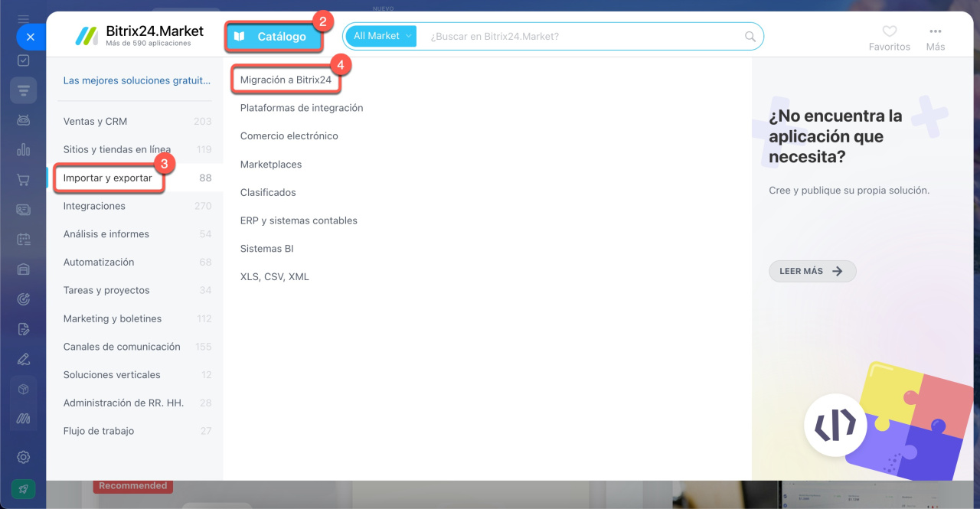Open ERP y sistemas contables subcategory
980x509 pixels.
click(x=299, y=220)
